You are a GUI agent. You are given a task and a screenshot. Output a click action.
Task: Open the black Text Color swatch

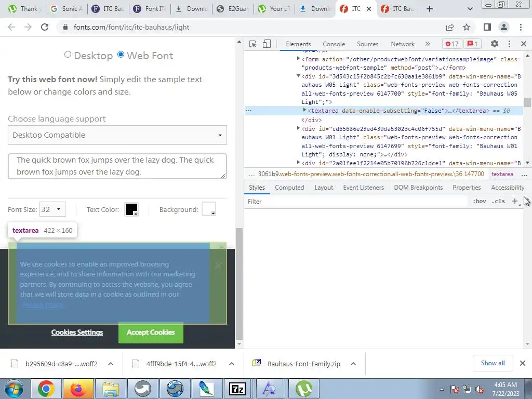click(x=131, y=209)
